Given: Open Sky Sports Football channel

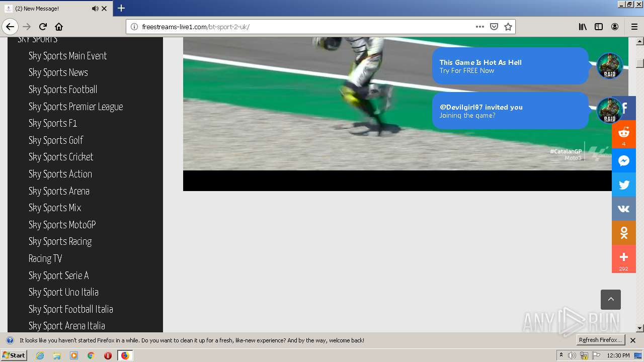Looking at the screenshot, I should click(63, 89).
